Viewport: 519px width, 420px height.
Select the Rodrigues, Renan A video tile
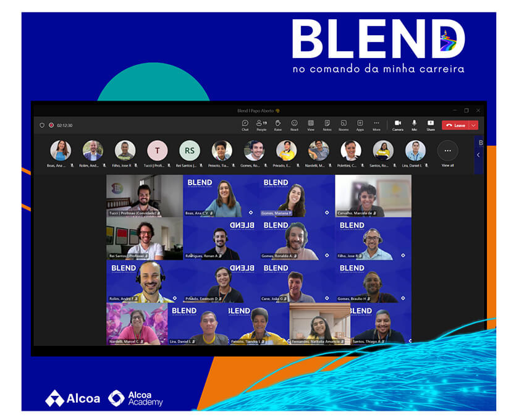pyautogui.click(x=221, y=238)
